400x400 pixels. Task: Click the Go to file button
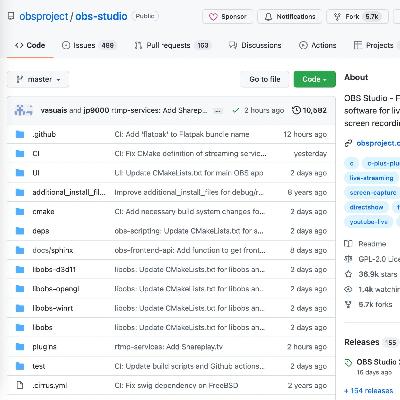[265, 79]
